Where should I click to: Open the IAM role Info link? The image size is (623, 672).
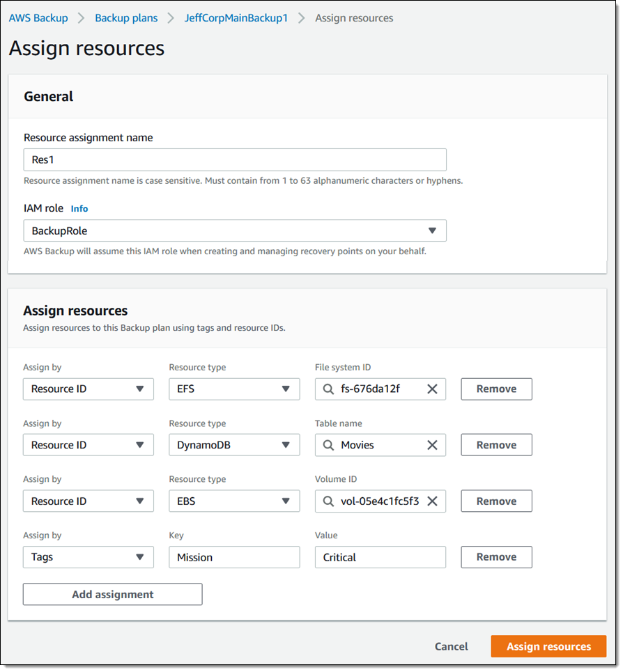79,208
